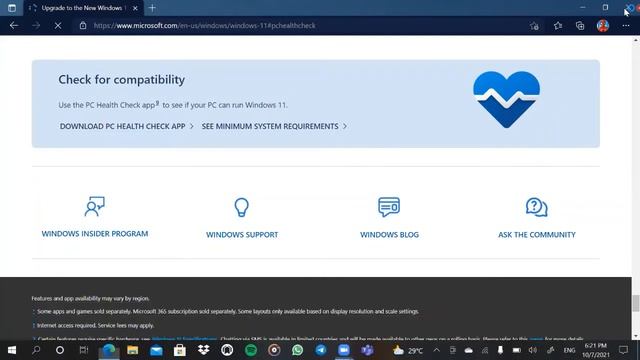Click the vertical scrollbar thumb
The image size is (640, 360).
(x=636, y=303)
